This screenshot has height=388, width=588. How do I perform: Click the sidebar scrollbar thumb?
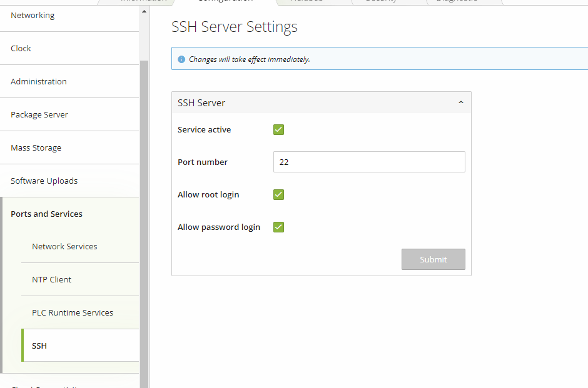(x=144, y=224)
